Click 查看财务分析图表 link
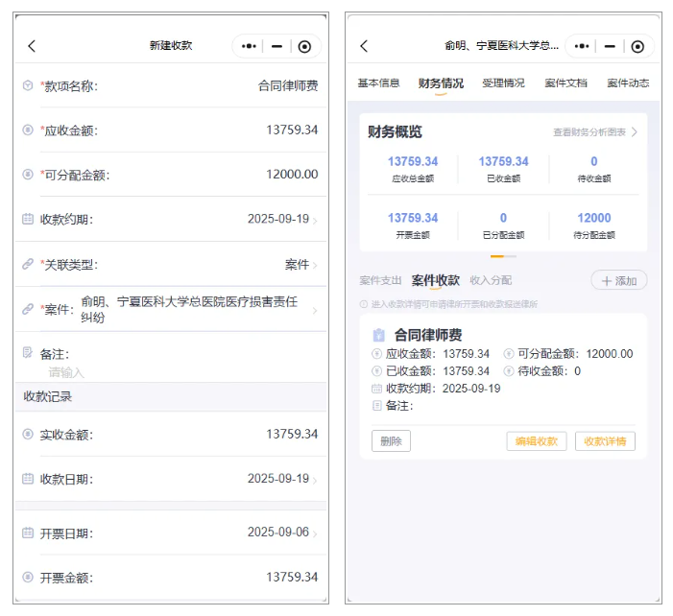 tap(595, 132)
